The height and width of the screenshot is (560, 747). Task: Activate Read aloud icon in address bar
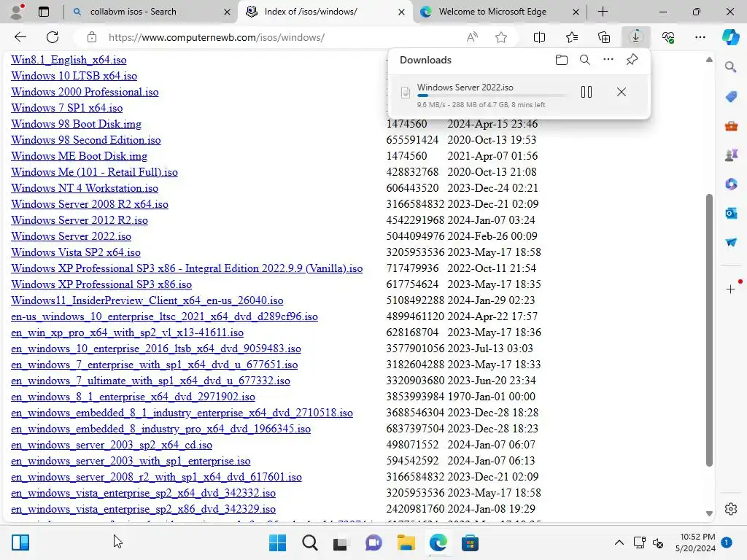(x=472, y=37)
